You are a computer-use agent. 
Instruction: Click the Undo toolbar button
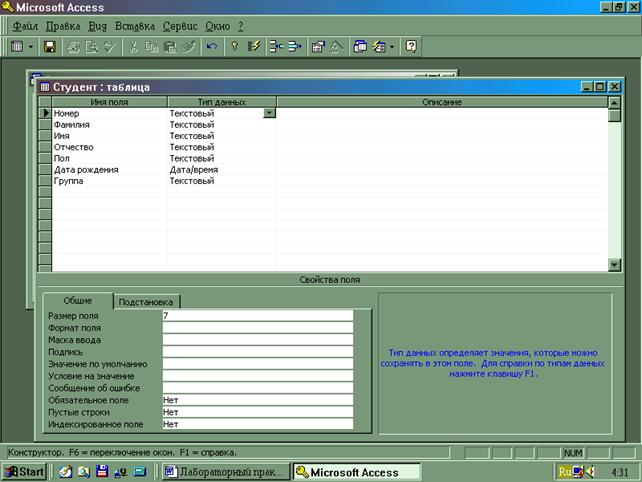(x=211, y=46)
